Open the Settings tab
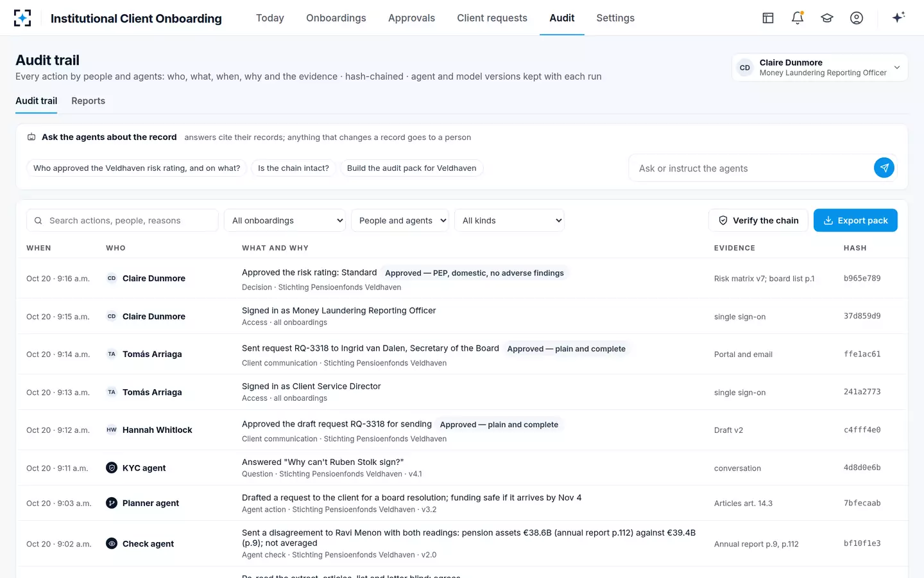Viewport: 924px width, 578px height. (615, 18)
